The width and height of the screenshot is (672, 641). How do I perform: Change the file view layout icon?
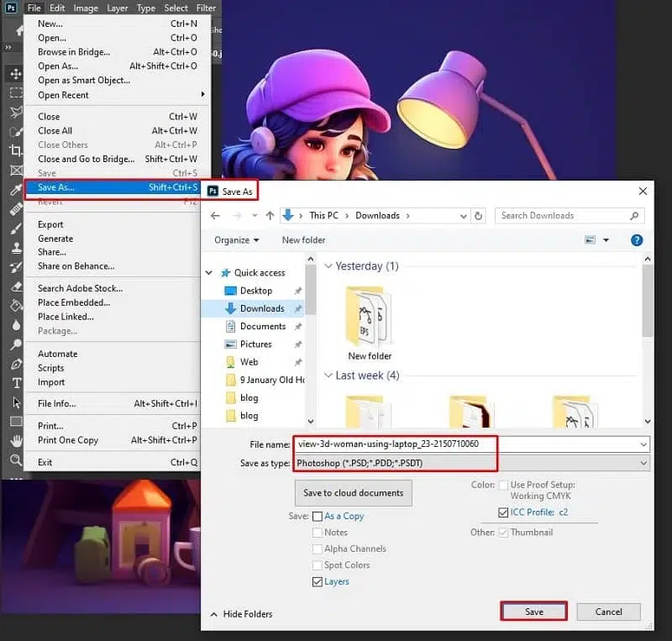(591, 240)
